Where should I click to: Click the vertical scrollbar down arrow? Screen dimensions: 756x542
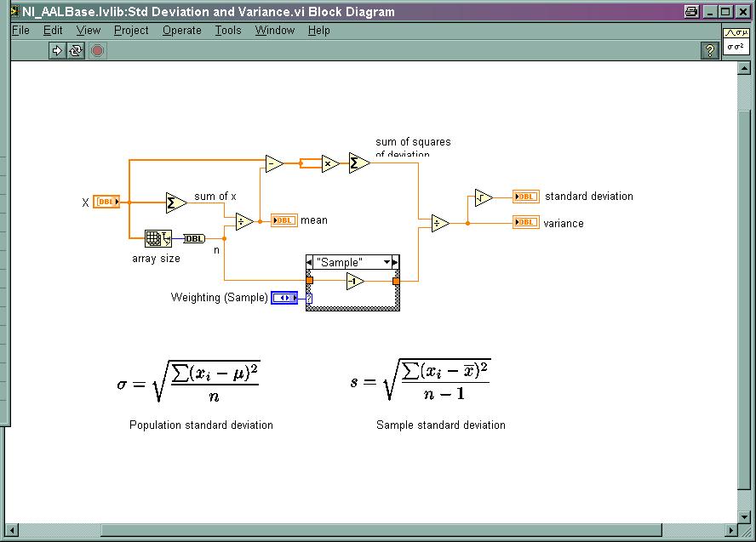(744, 516)
